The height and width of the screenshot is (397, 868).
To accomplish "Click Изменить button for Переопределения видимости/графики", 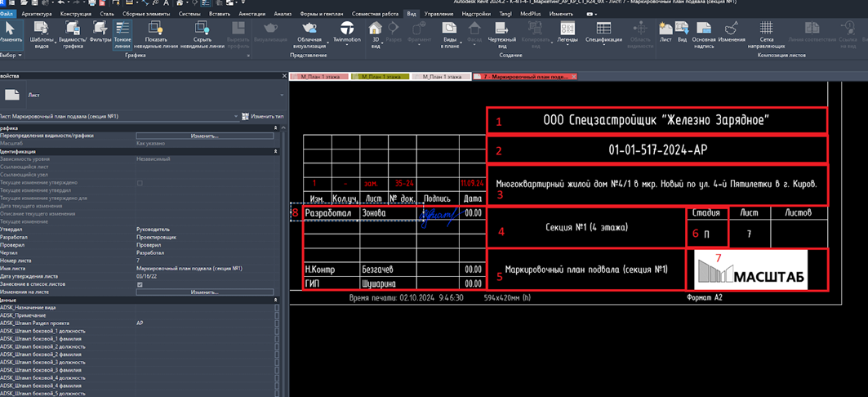I will (x=205, y=136).
